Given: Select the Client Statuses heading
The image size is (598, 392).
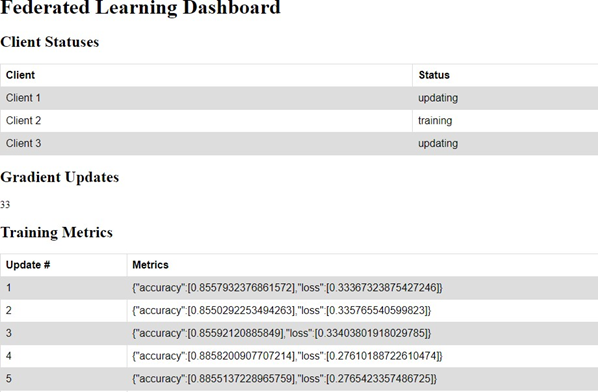Looking at the screenshot, I should (x=50, y=42).
